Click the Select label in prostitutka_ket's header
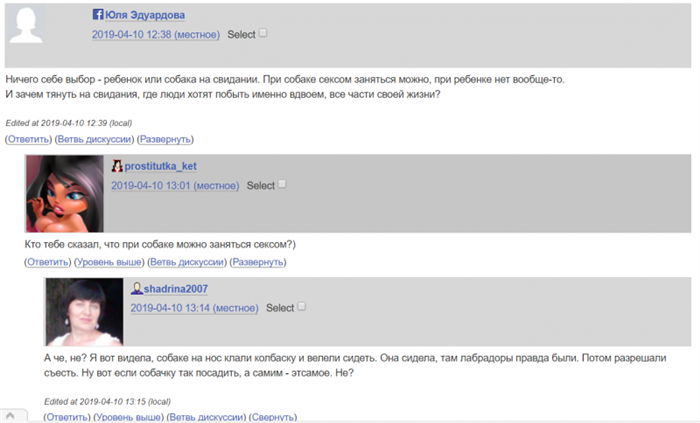Viewport: 700px width, 423px height. 261,186
